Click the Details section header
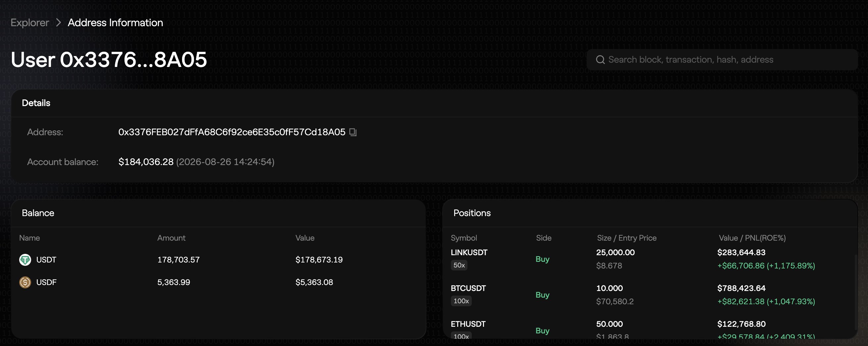Image resolution: width=868 pixels, height=346 pixels. point(36,103)
